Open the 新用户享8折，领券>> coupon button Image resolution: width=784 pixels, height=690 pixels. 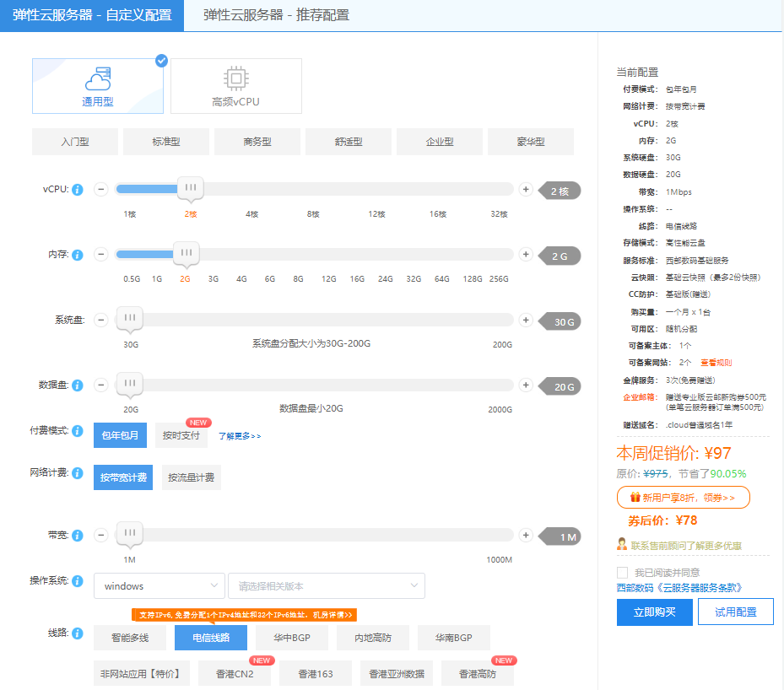(x=683, y=497)
